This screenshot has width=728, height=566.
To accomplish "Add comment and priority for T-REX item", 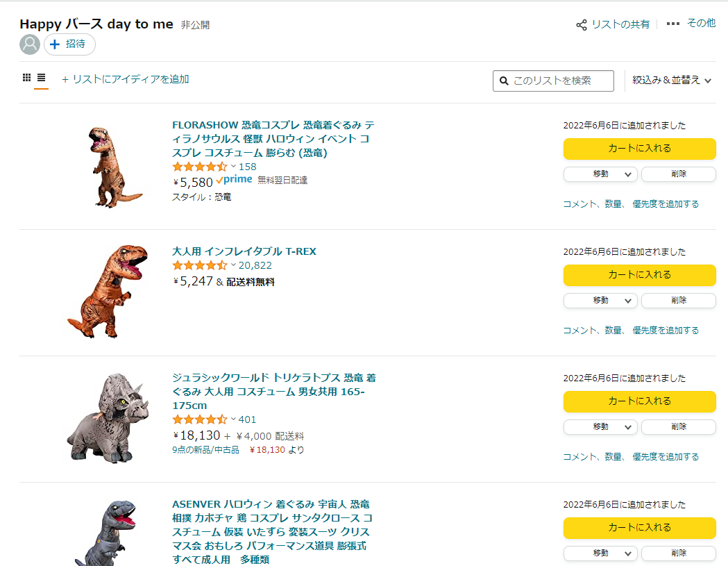I will [631, 331].
